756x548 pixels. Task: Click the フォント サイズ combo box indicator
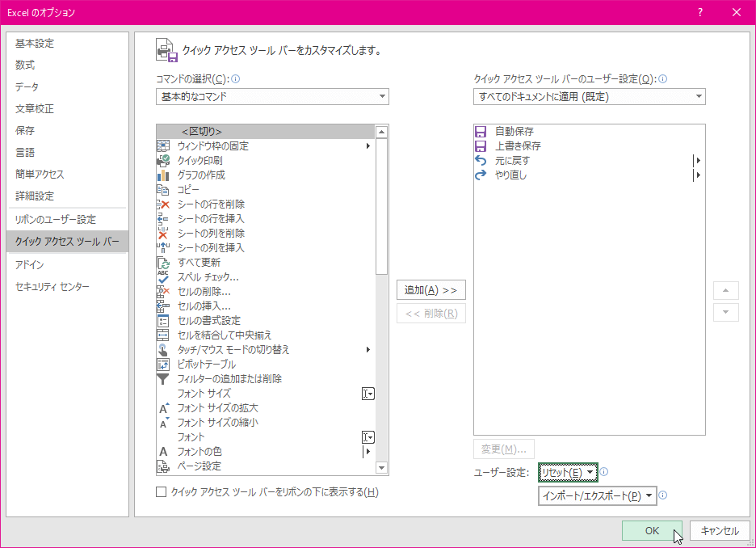(368, 394)
